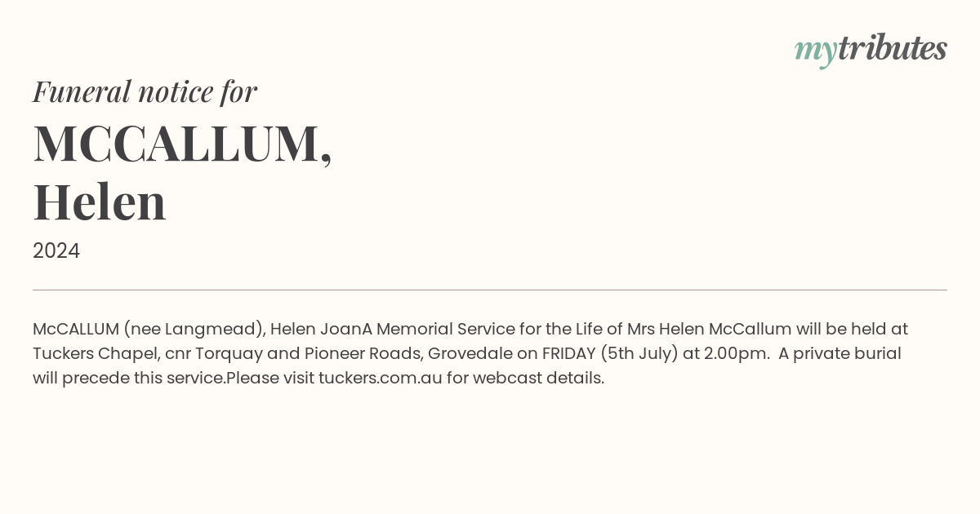Click the MCCALLUM surname heading

[182, 143]
